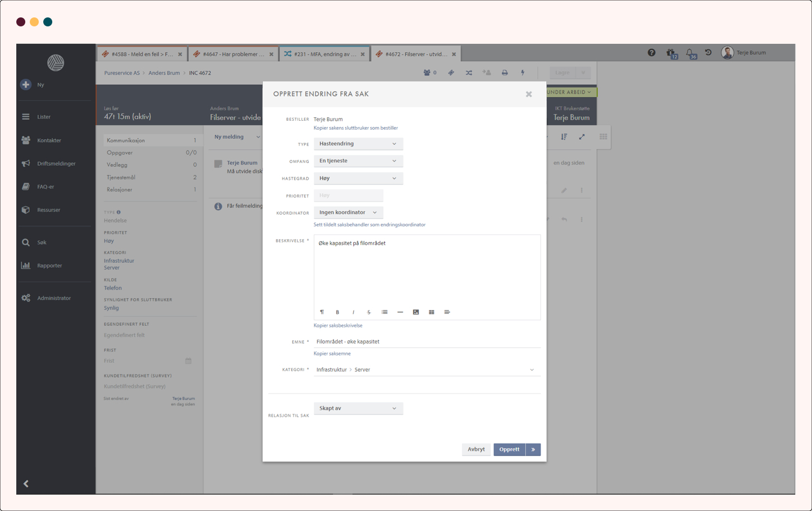Click the strikethrough formatting icon

point(369,312)
